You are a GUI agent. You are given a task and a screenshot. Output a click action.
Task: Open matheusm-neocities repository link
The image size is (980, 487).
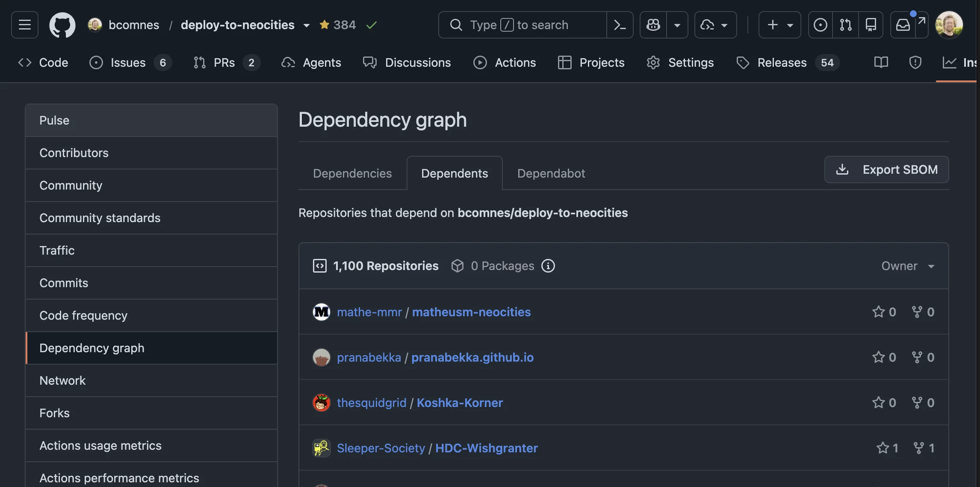pos(472,312)
